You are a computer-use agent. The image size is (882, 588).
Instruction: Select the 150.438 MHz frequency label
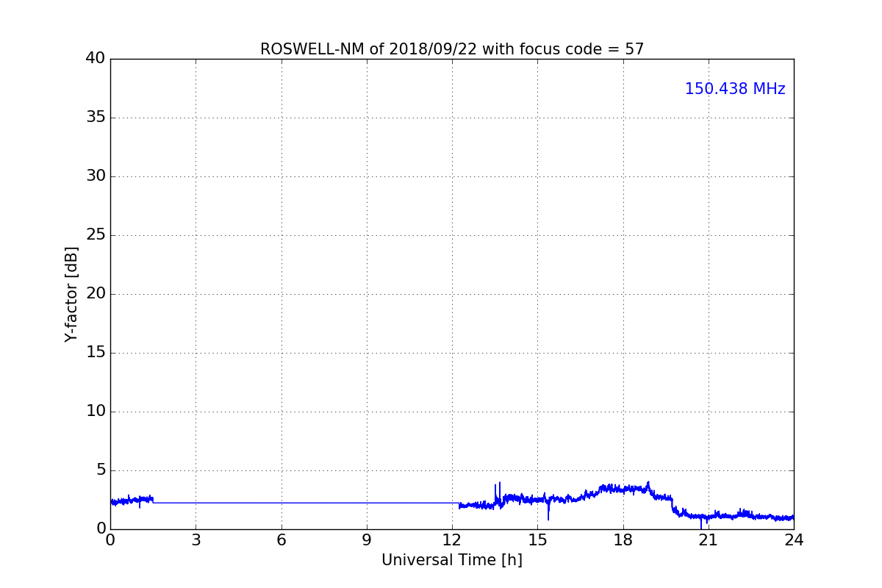[735, 89]
